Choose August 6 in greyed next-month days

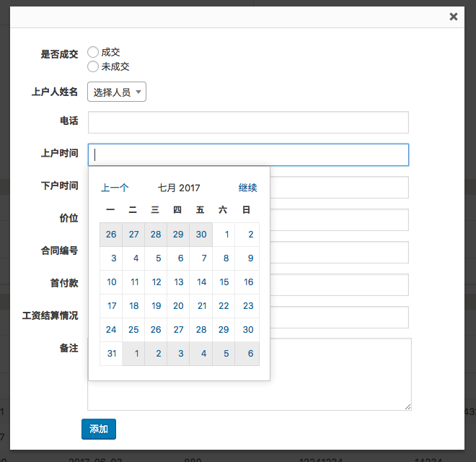250,354
